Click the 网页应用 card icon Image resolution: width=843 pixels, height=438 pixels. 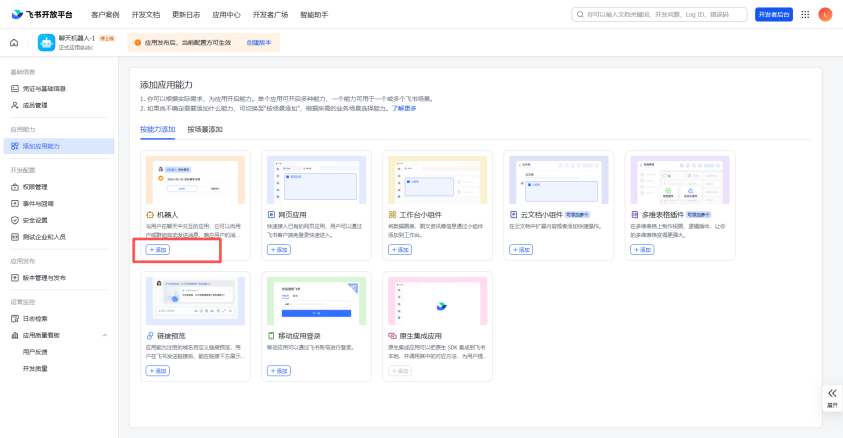click(x=271, y=214)
